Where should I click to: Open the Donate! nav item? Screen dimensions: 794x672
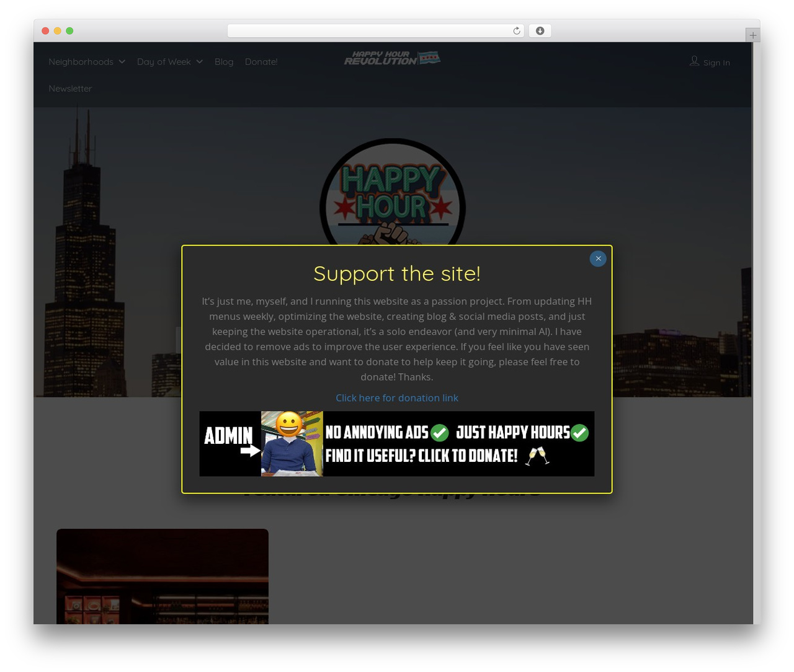(261, 62)
